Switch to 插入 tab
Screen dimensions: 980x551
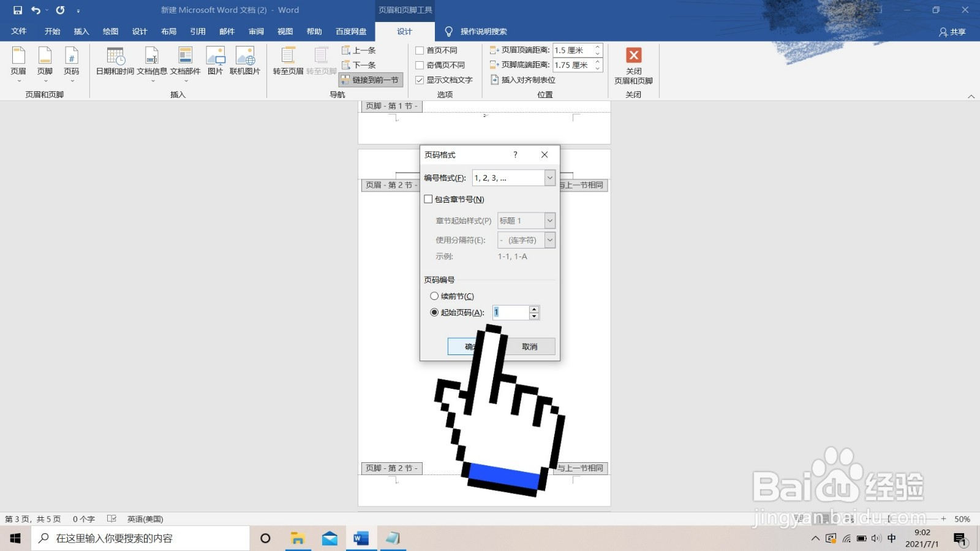tap(81, 31)
